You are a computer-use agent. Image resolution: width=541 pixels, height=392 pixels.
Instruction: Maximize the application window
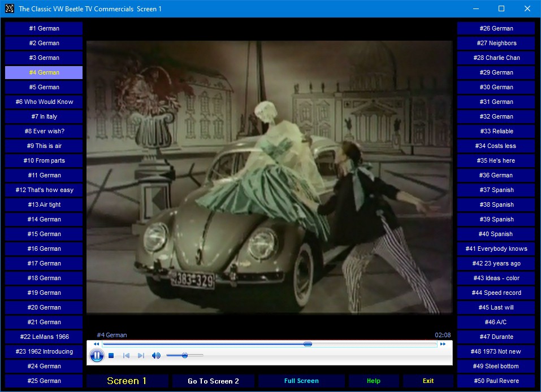(501, 8)
